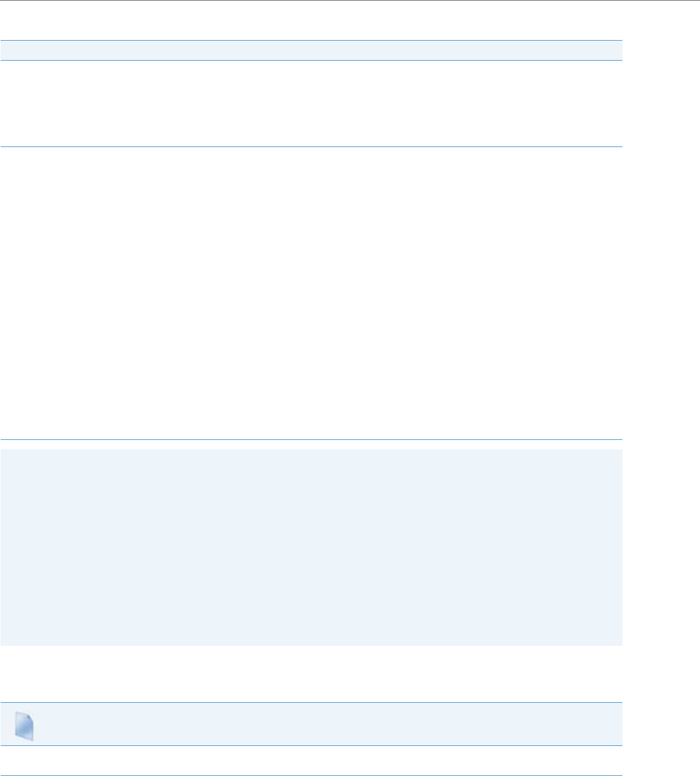The width and height of the screenshot is (700, 776).
Task: Click the top edge of note icon
Action: pyautogui.click(x=24, y=712)
